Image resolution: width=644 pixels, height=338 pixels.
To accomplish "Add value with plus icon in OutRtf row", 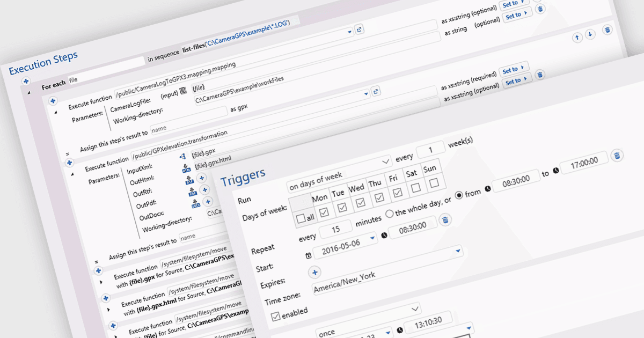I will (x=202, y=178).
